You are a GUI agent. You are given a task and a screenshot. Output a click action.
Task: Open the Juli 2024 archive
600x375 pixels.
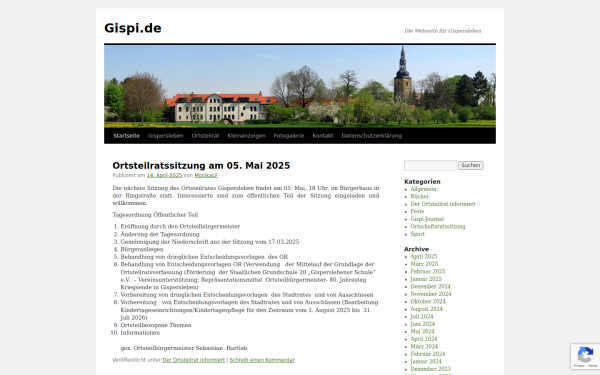pos(422,317)
